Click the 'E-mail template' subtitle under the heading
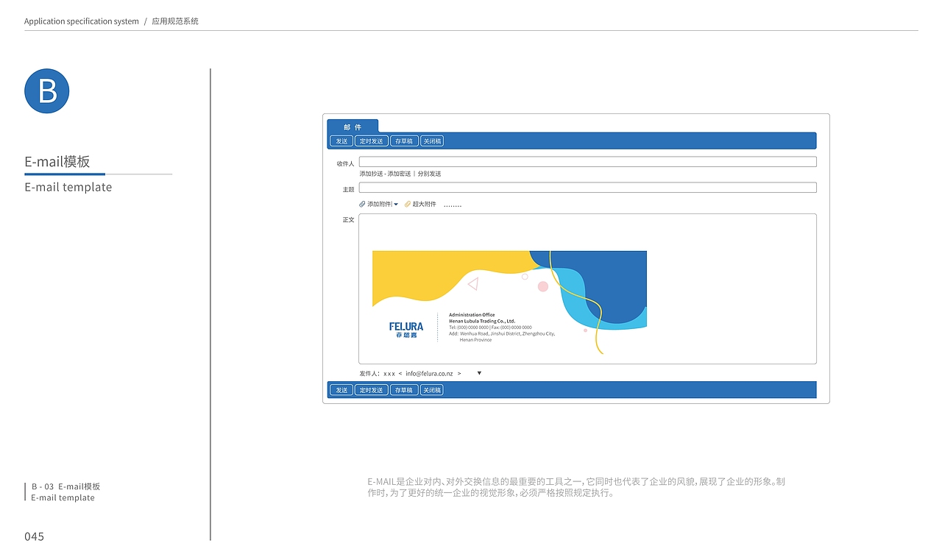 click(x=68, y=188)
